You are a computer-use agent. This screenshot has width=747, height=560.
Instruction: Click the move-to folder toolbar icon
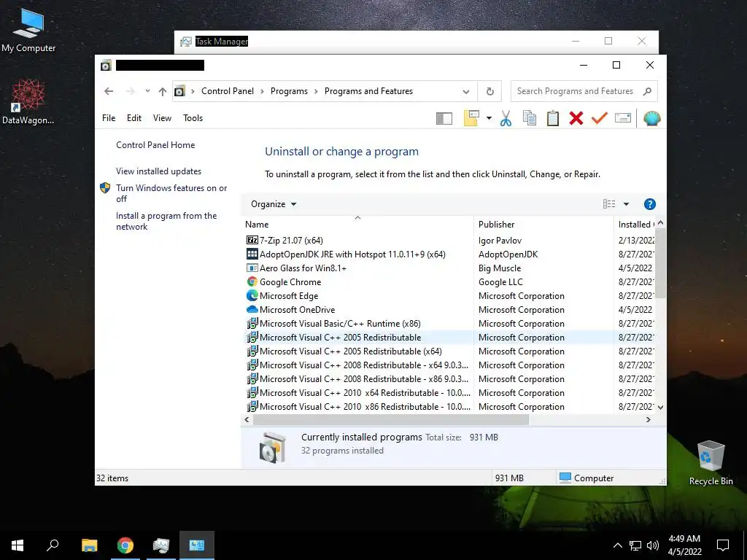pos(471,118)
